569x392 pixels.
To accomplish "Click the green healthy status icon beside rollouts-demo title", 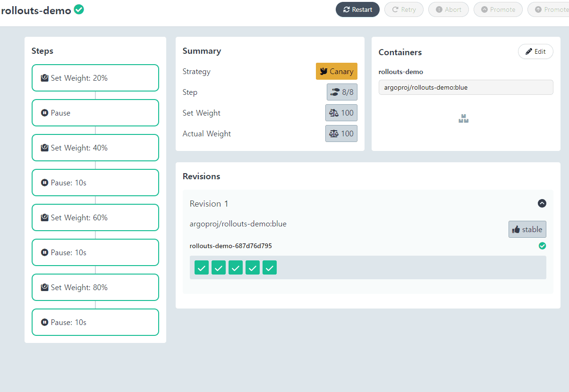I will tap(79, 9).
